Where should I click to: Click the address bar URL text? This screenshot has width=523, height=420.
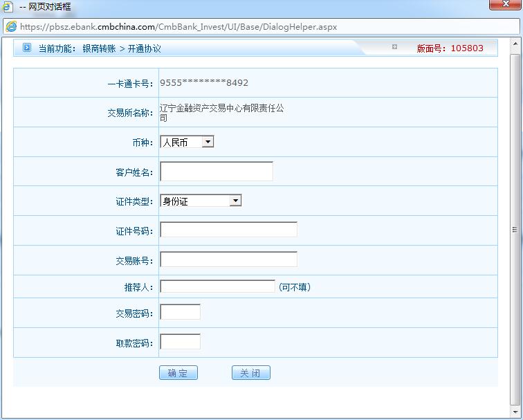(x=178, y=27)
